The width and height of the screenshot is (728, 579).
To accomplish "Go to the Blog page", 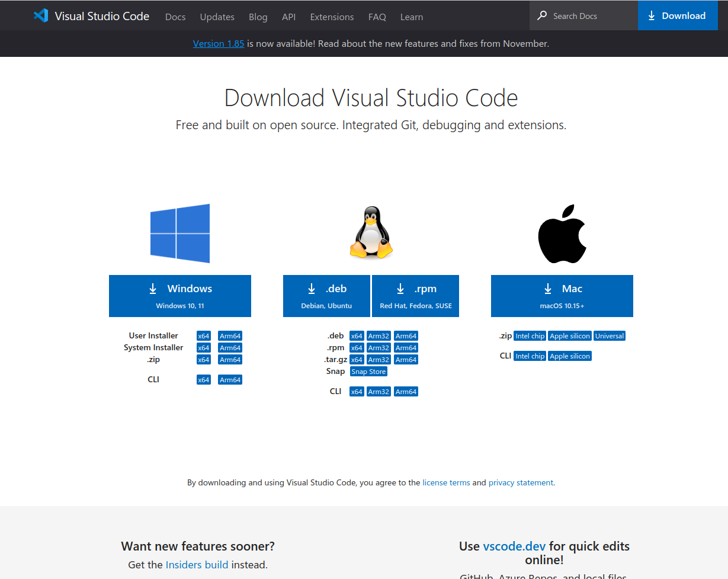I will 258,17.
